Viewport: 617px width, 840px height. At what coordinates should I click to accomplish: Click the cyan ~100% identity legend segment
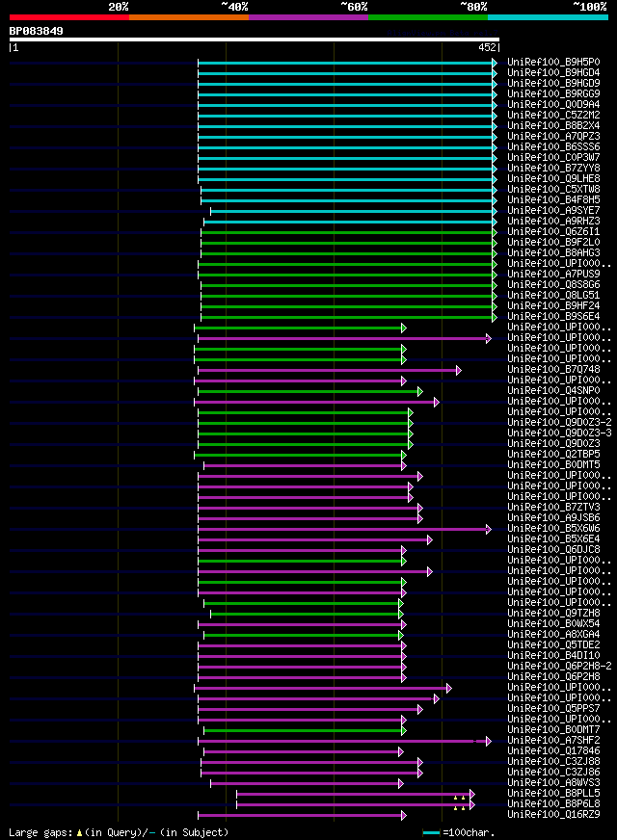[x=548, y=17]
